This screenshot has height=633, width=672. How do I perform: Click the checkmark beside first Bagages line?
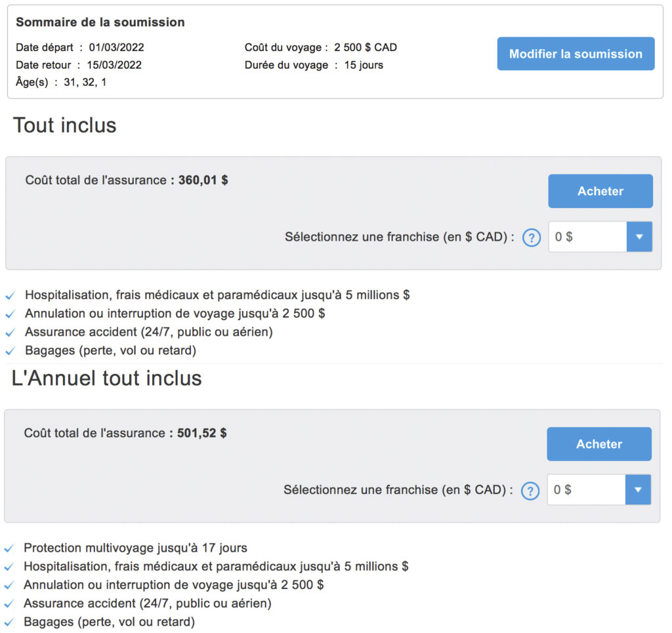[10, 351]
